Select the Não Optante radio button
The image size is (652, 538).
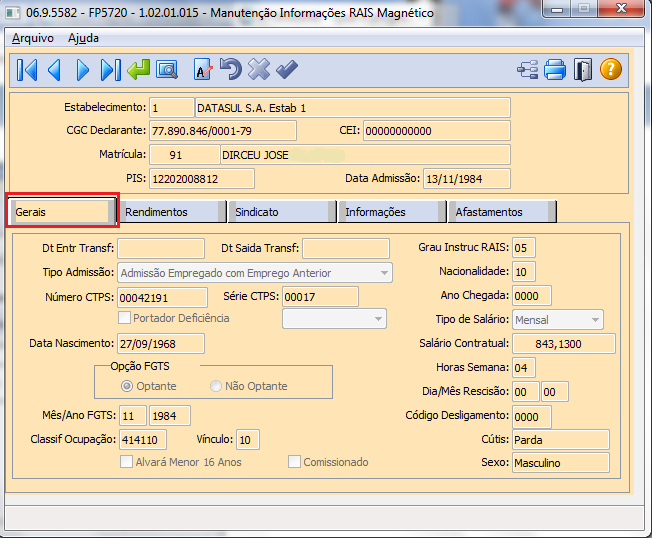215,386
